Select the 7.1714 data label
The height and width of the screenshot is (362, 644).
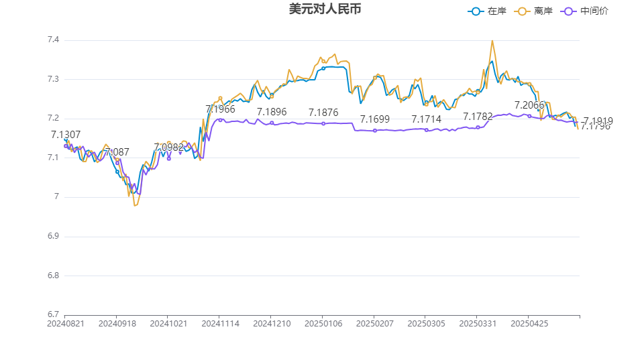point(426,119)
